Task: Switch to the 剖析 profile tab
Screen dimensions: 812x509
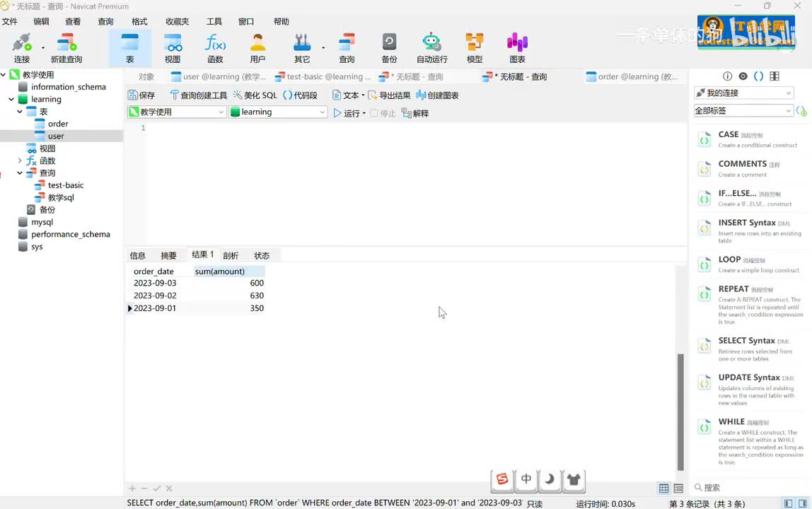Action: (231, 255)
